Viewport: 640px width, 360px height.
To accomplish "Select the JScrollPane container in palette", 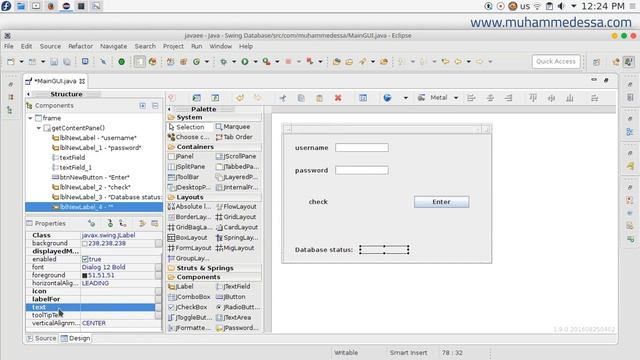I will point(236,156).
